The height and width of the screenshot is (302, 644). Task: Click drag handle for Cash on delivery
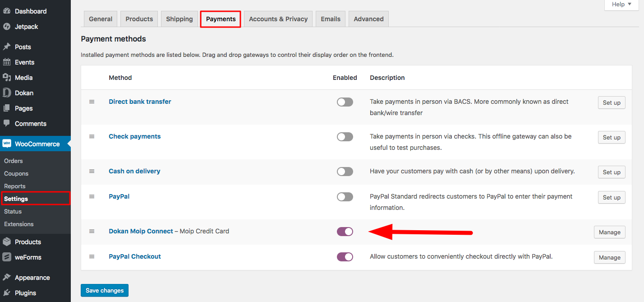[x=92, y=172]
